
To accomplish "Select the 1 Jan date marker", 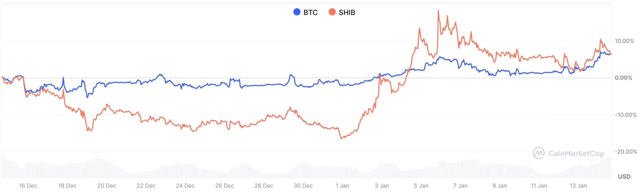I will [x=342, y=186].
